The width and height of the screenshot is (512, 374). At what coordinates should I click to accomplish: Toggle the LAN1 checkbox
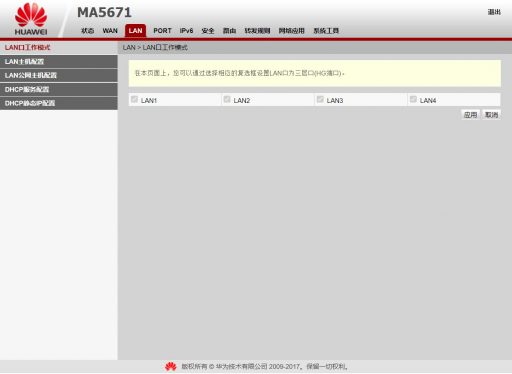(134, 99)
